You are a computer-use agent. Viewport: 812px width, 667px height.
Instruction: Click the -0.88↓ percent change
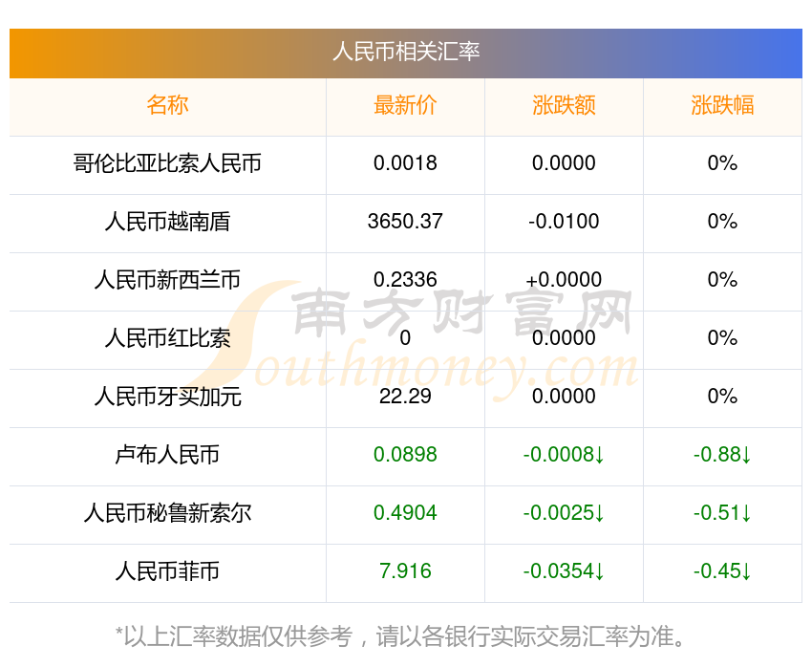pyautogui.click(x=722, y=455)
